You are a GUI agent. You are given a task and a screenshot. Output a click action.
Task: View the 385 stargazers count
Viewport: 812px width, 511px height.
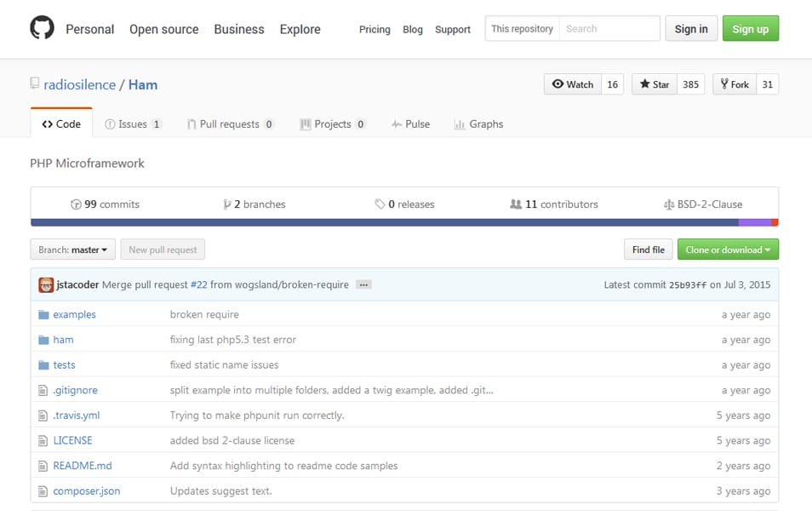(690, 84)
